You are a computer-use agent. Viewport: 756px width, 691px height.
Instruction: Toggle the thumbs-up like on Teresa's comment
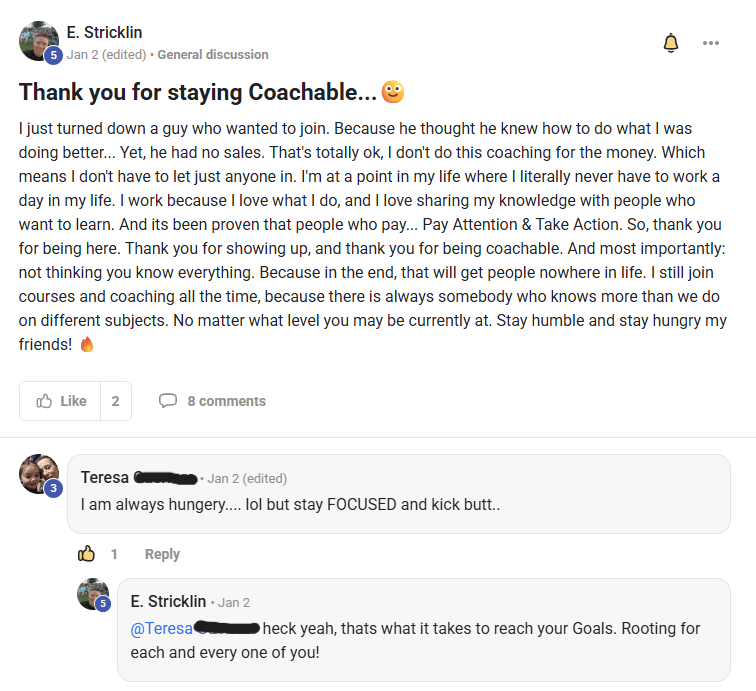pyautogui.click(x=87, y=554)
